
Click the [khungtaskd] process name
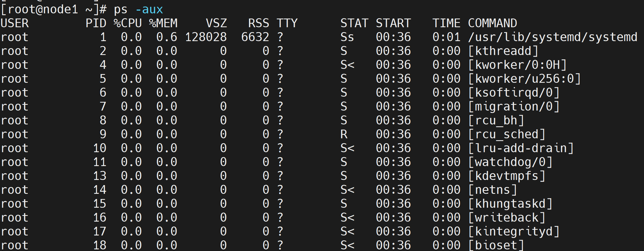tap(510, 204)
